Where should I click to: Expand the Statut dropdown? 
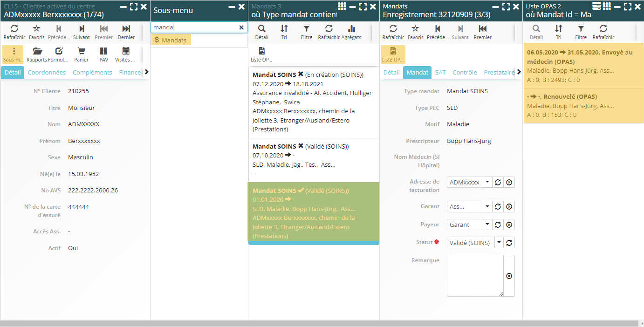499,243
